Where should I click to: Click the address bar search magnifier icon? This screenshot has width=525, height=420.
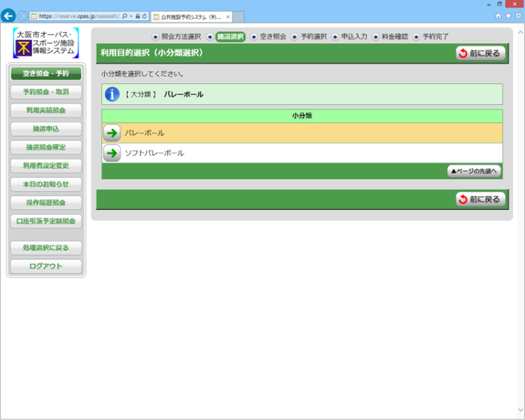pyautogui.click(x=124, y=16)
